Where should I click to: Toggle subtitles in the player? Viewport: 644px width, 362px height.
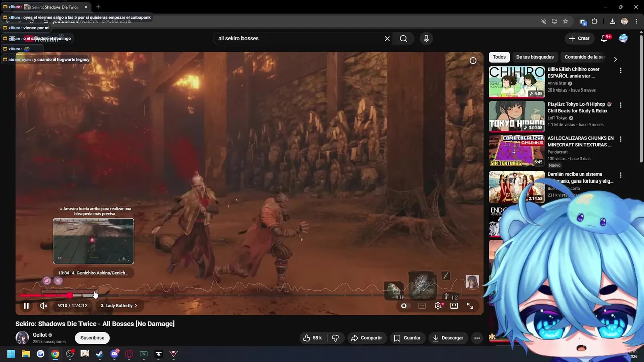tap(422, 305)
